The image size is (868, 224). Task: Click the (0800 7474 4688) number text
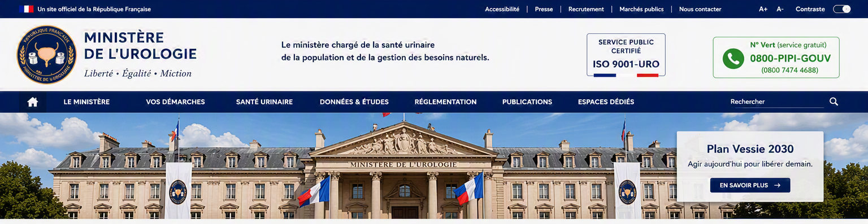click(789, 71)
